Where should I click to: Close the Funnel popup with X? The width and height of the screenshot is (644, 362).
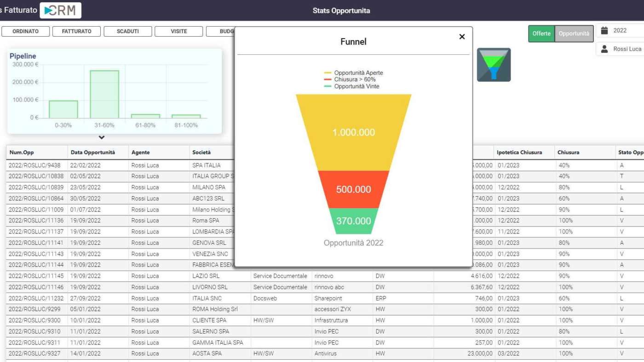click(462, 37)
